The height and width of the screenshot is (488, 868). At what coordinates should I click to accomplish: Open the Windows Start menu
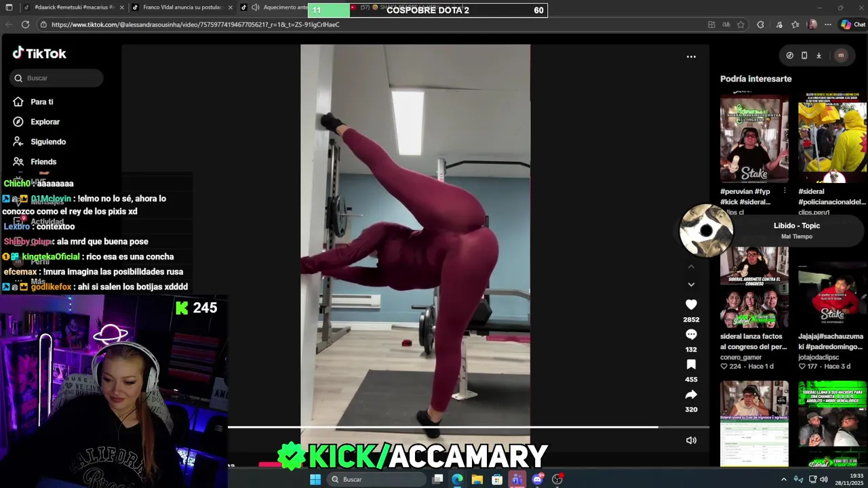click(x=315, y=479)
